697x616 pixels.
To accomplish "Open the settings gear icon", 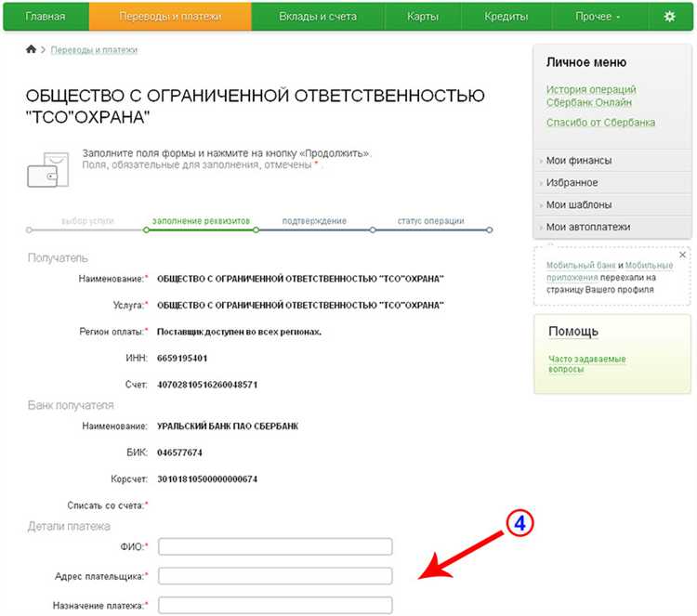I will coord(669,17).
